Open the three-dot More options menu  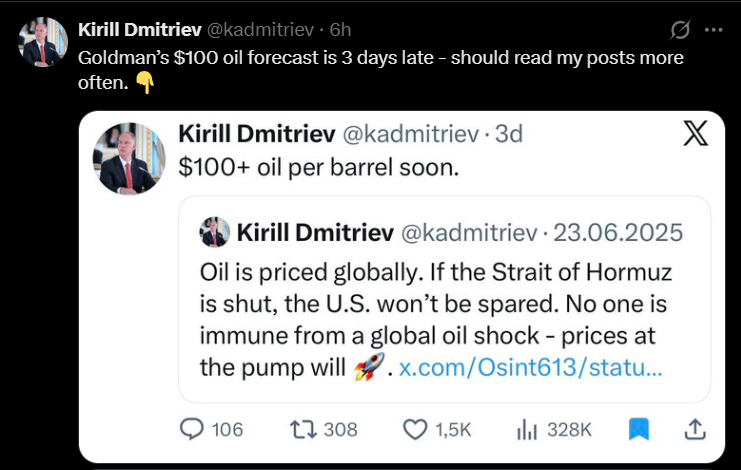click(x=713, y=29)
